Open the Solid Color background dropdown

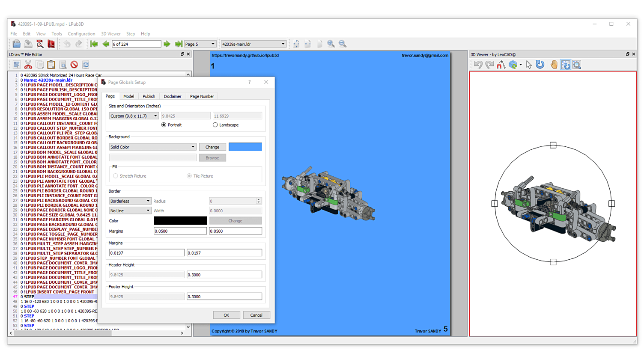pos(152,147)
